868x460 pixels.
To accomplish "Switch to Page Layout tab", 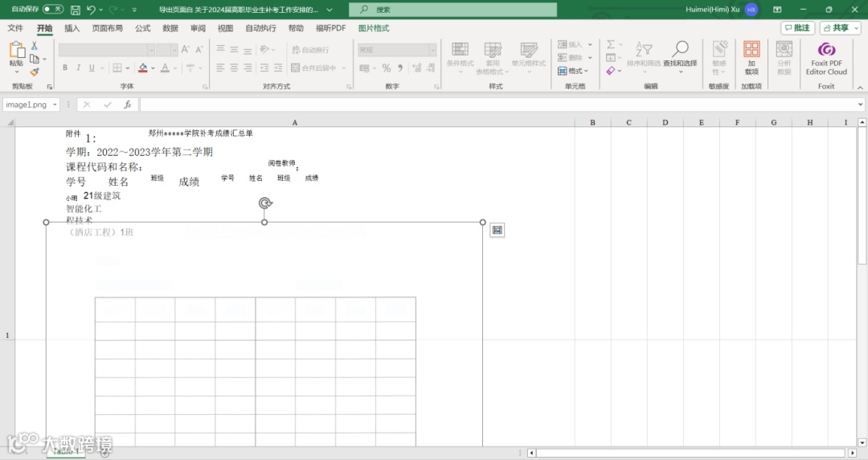I will click(108, 28).
